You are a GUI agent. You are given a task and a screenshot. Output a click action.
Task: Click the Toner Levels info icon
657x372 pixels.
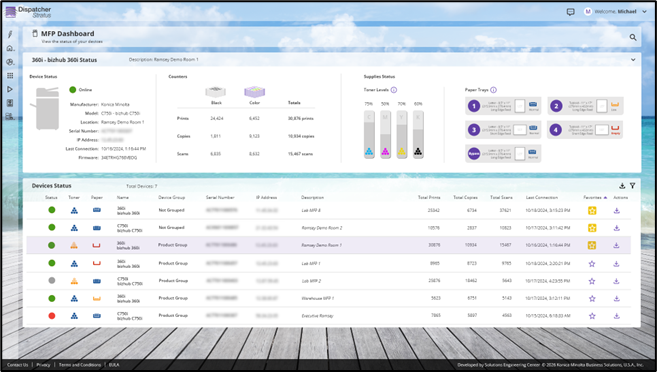[x=394, y=90]
